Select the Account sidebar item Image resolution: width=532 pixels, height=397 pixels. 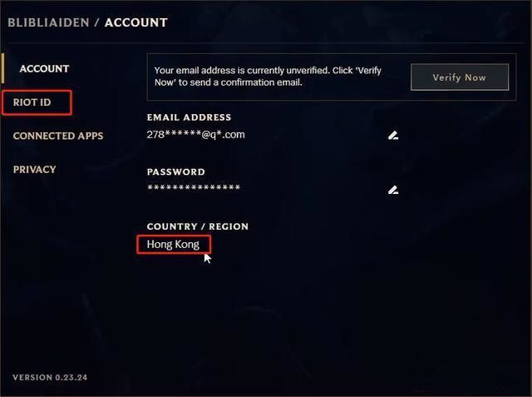44,68
